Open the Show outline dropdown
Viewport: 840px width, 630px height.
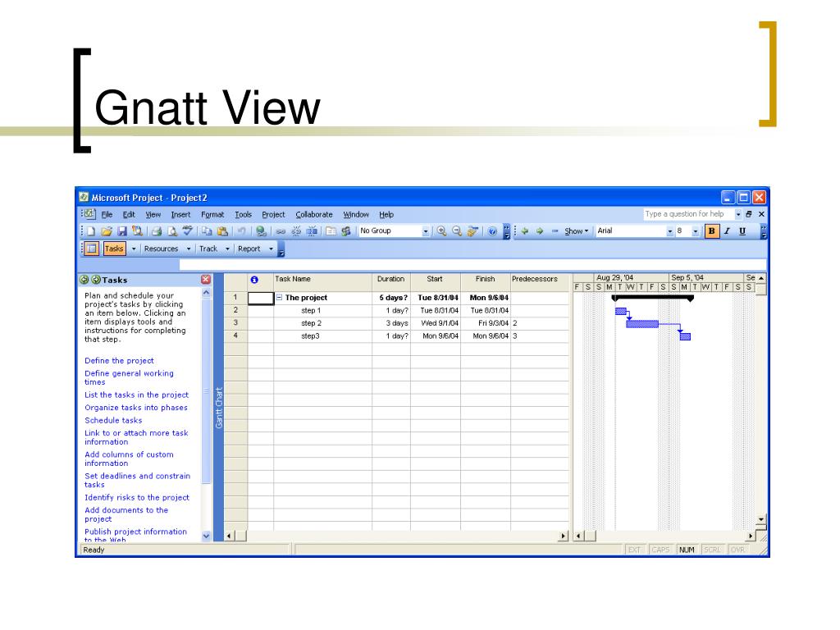click(576, 231)
